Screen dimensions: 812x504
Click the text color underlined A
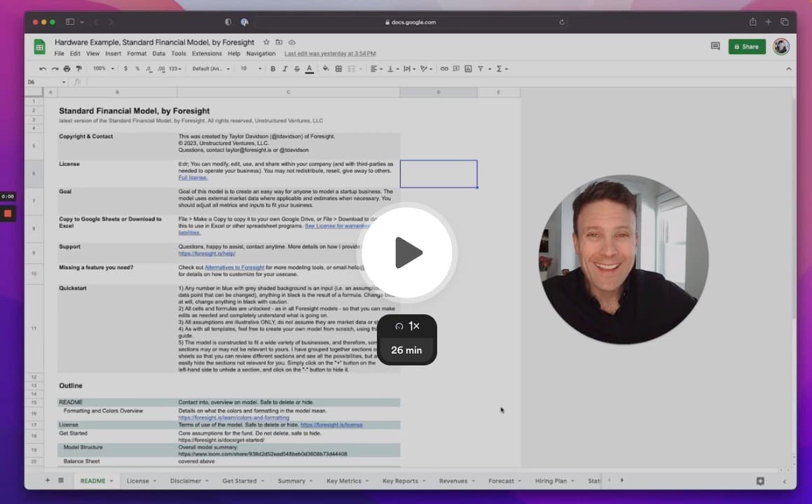310,69
